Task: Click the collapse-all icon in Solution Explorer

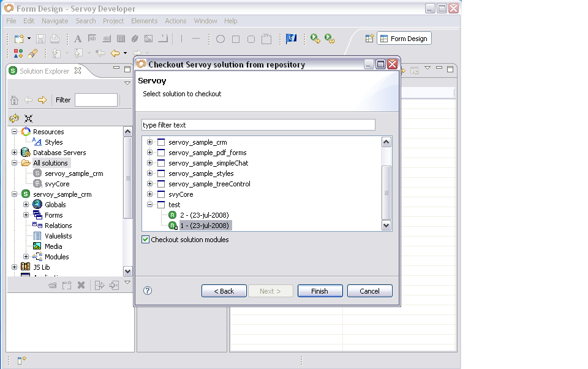Action: [x=29, y=119]
